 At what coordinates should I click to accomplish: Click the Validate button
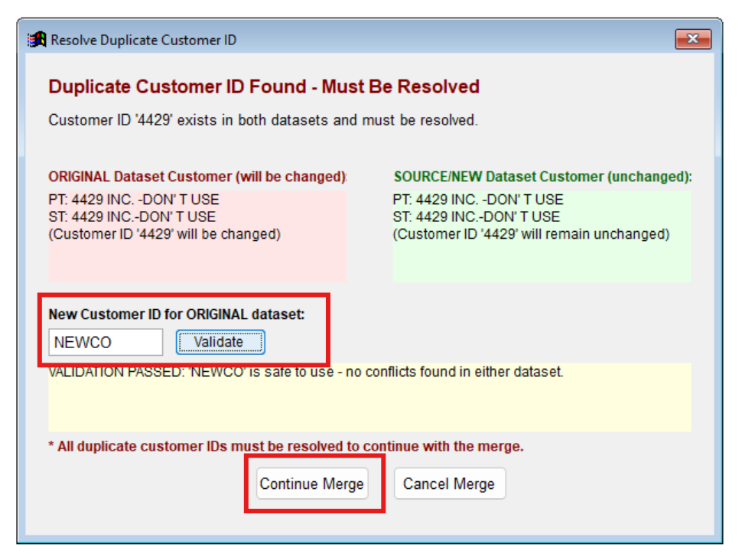(x=220, y=342)
